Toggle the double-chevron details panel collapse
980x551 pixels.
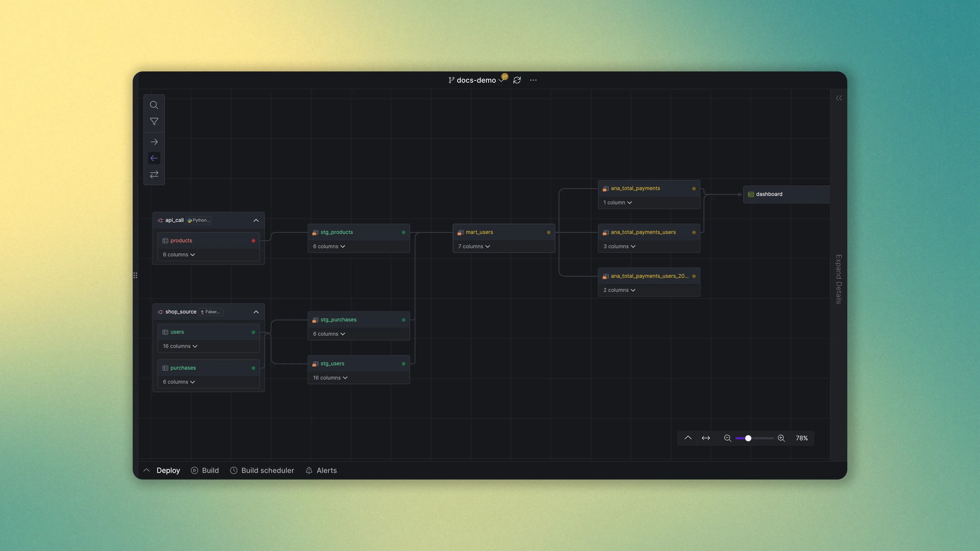click(x=838, y=98)
